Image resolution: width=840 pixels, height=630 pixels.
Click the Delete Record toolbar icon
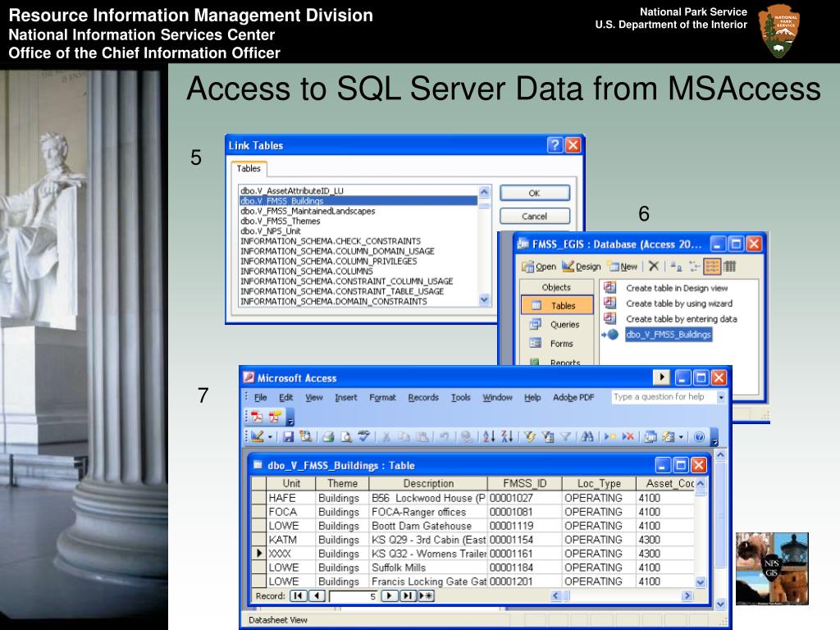(628, 436)
